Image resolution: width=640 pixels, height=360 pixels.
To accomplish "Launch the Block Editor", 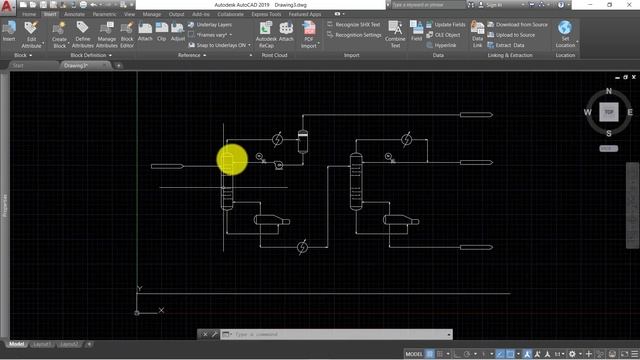I will (x=127, y=34).
